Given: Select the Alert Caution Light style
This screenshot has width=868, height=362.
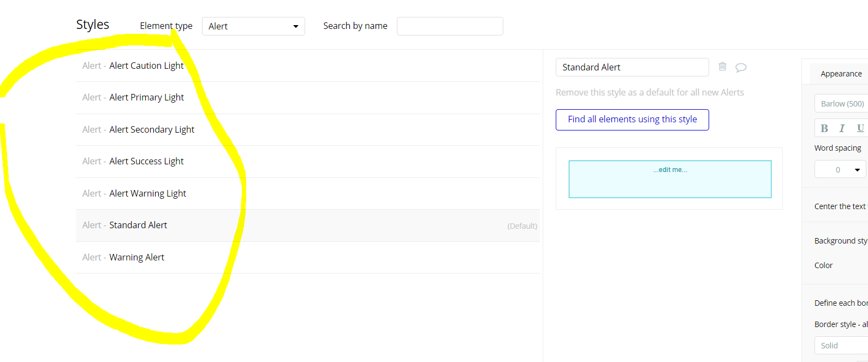Looking at the screenshot, I should (146, 66).
